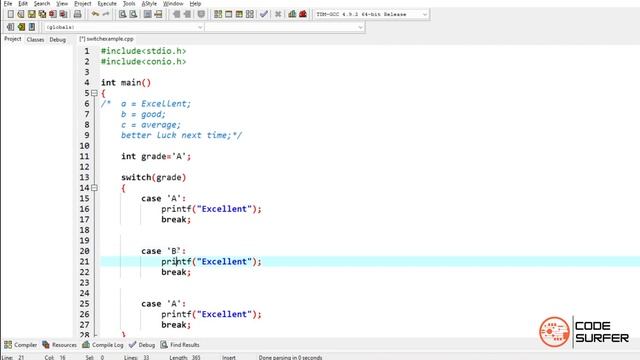The width and height of the screenshot is (640, 360).
Task: Click the Profile analysis icon
Action: coord(292,14)
